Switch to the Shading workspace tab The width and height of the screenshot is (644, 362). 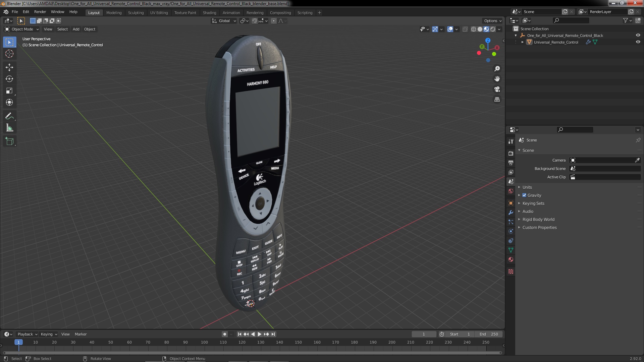[x=209, y=13]
